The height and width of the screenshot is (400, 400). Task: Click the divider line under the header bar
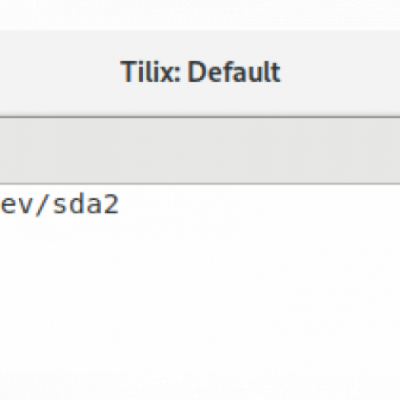pos(200,117)
